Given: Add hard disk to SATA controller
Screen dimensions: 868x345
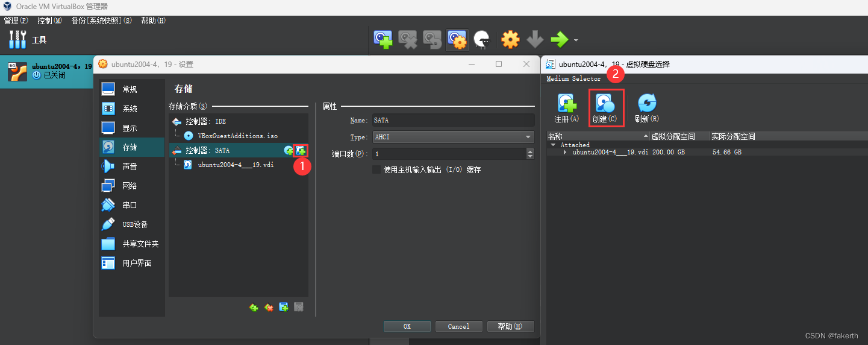Looking at the screenshot, I should coord(301,150).
